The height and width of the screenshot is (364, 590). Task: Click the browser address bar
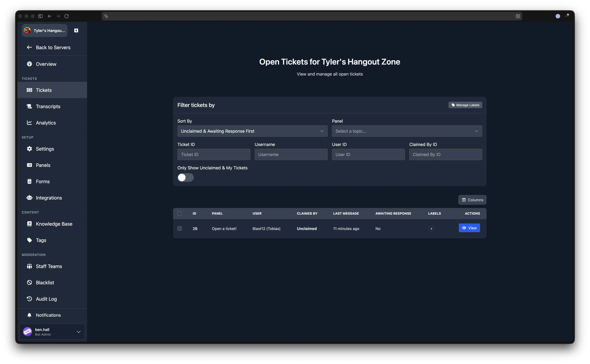pos(312,16)
